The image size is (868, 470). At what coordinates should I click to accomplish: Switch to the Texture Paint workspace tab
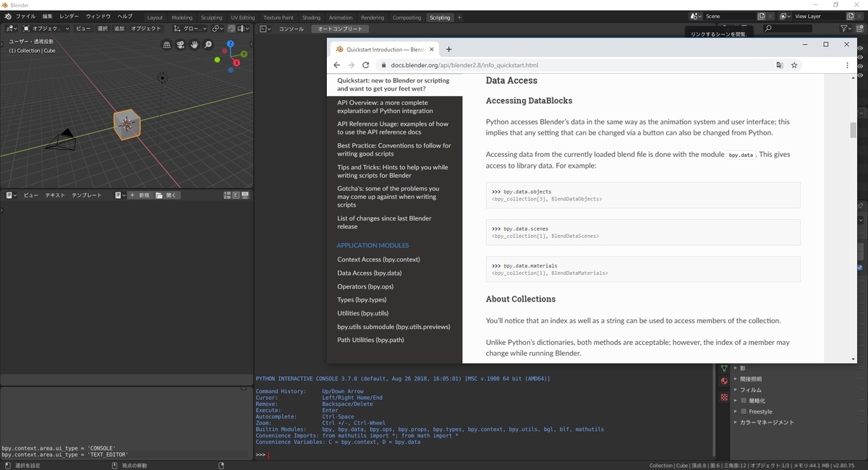(278, 17)
